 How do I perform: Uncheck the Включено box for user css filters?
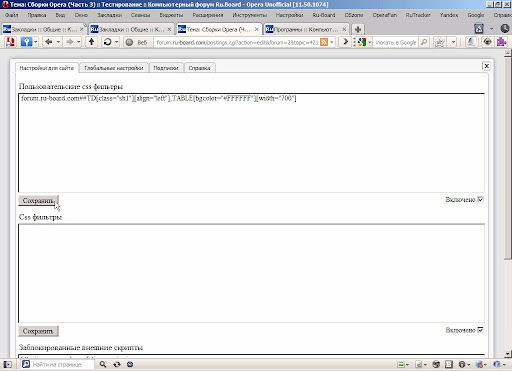(x=480, y=200)
